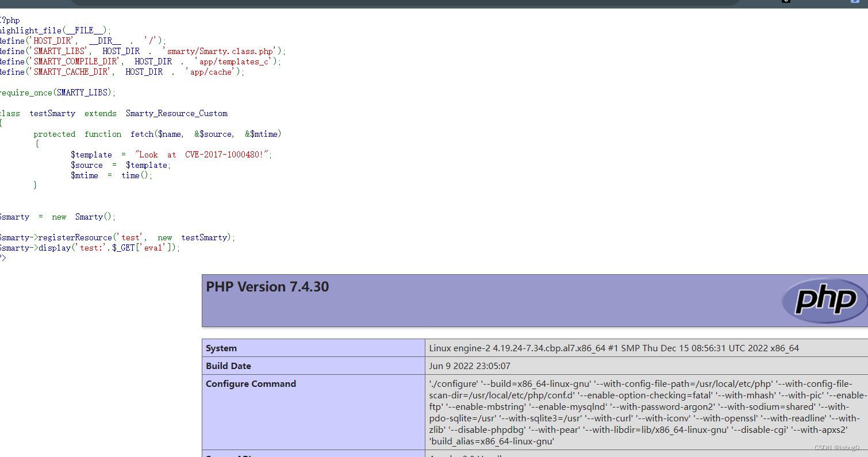Screen dimensions: 868x457
Task: Select the define('SMARTY_COMPILE_DIR') code line
Action: click(x=141, y=62)
